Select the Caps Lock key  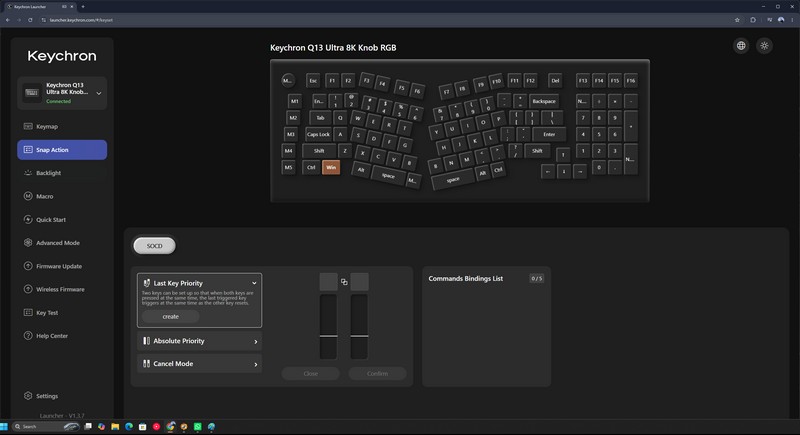318,134
